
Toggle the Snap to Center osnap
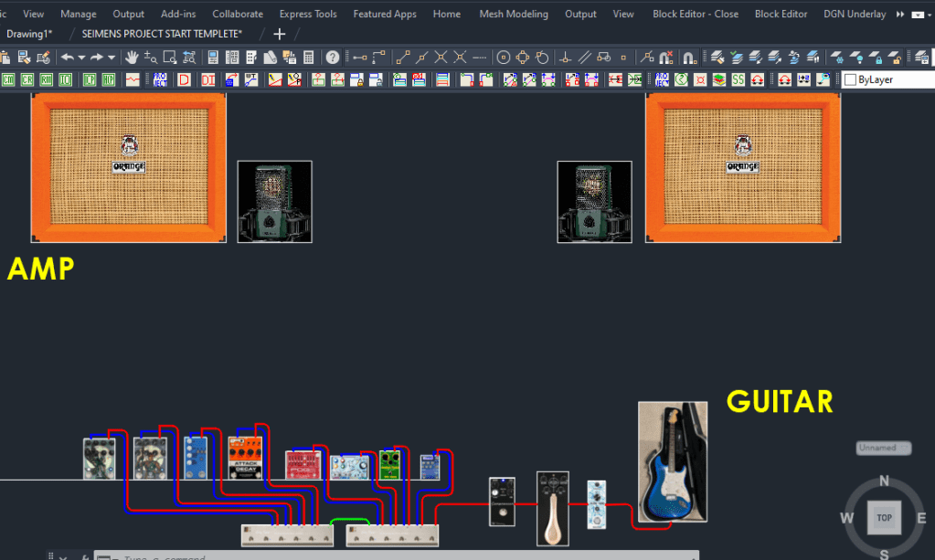[x=503, y=58]
